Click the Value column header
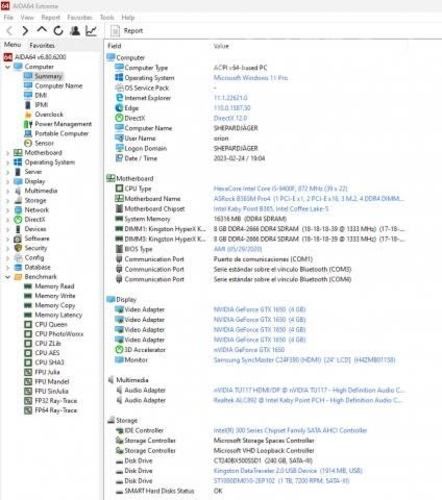The width and height of the screenshot is (442, 500). tap(221, 46)
